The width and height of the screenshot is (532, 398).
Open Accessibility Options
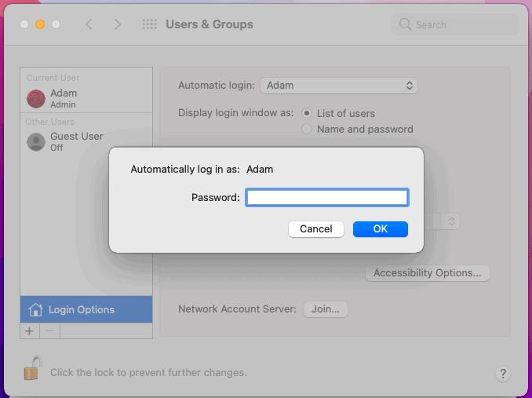coord(427,273)
